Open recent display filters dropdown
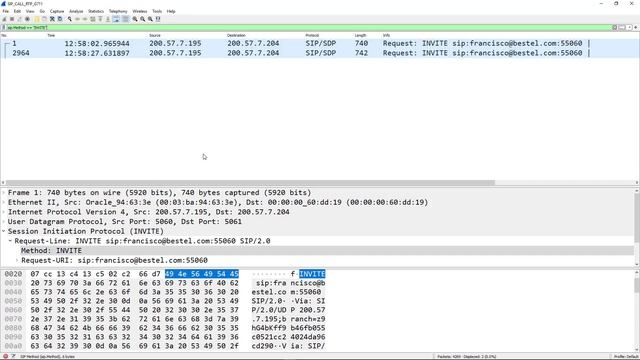640x360 pixels. click(x=629, y=27)
